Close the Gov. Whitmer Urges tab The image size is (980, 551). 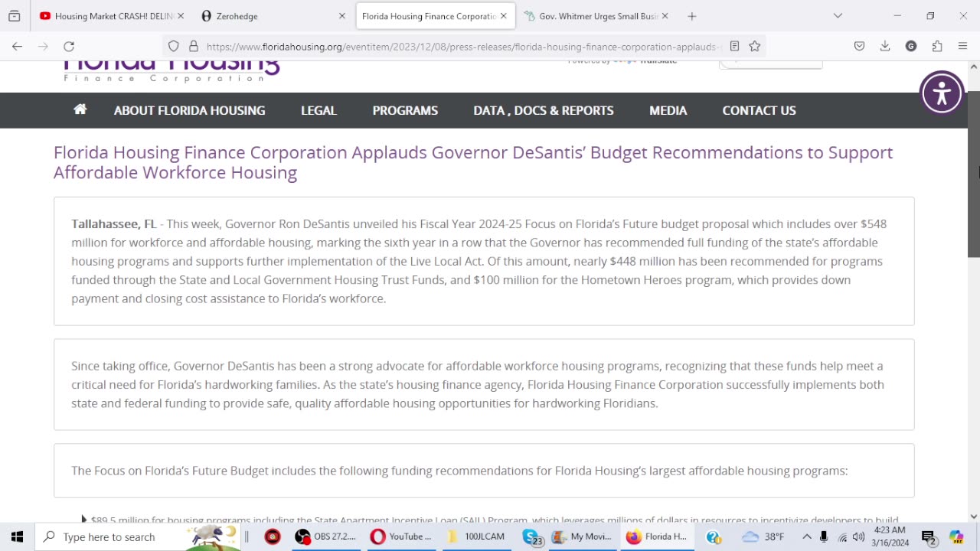(x=665, y=16)
